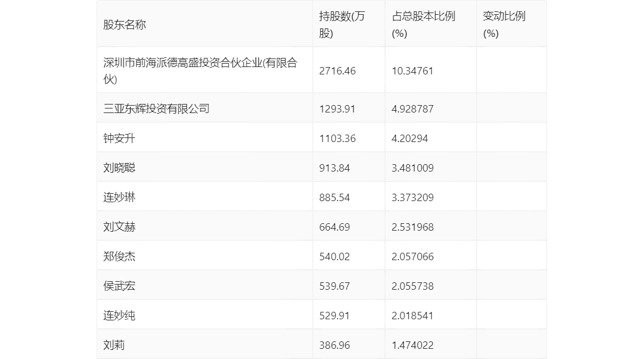Select shareholder 连妙纯
Screen dimensions: 644x359
(119, 316)
